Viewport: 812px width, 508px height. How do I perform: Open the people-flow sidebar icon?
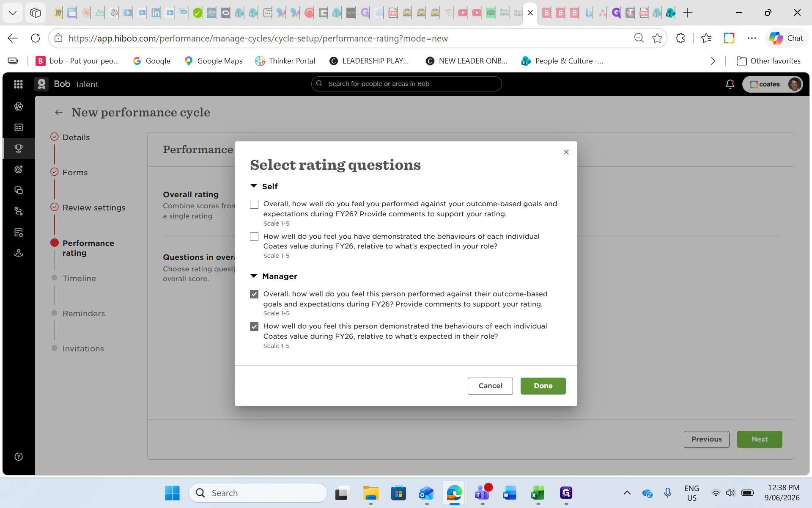(19, 211)
